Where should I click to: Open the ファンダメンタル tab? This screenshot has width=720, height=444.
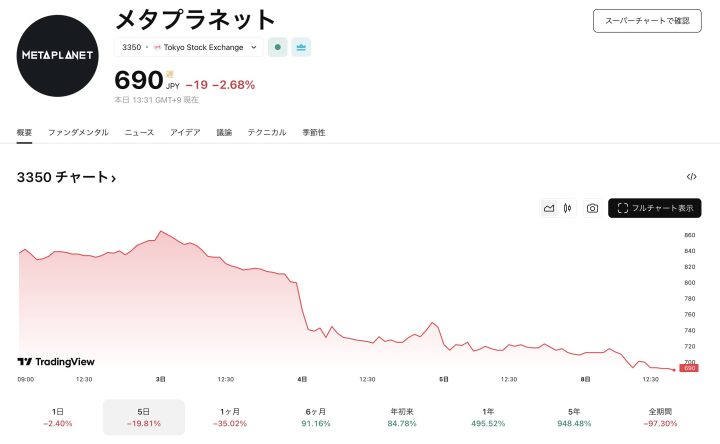click(79, 132)
